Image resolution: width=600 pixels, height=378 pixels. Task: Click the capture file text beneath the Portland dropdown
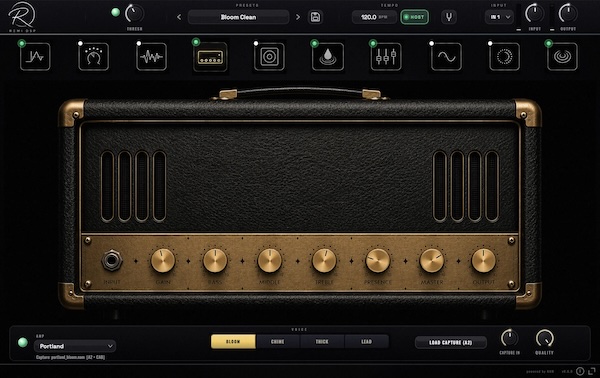70,357
